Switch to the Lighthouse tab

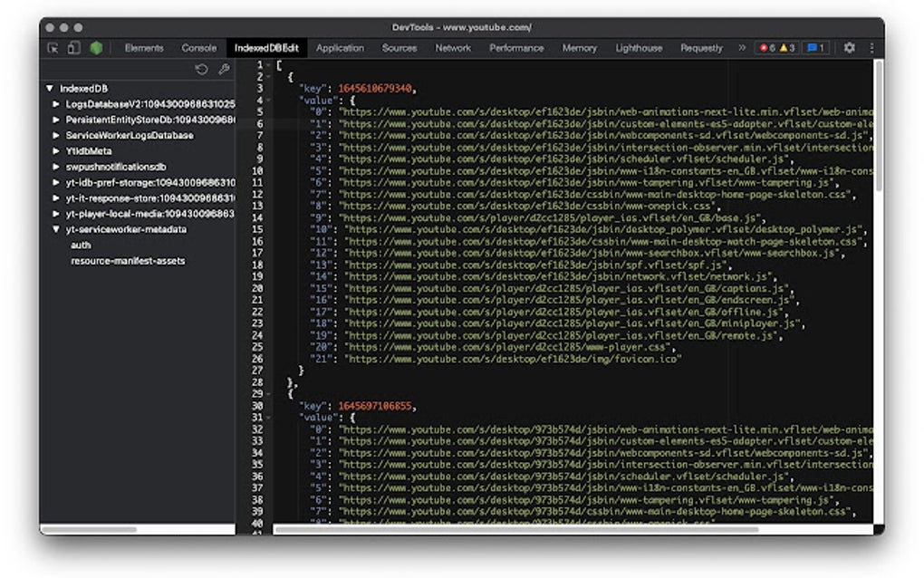pos(639,48)
